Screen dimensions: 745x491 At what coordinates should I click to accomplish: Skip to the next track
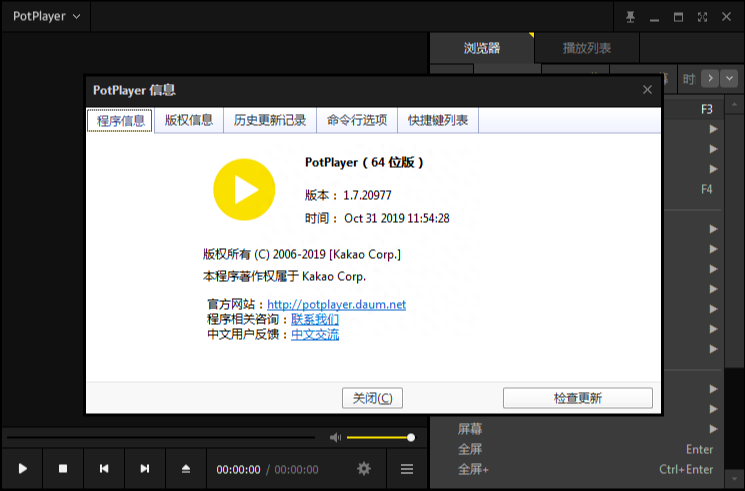(145, 468)
